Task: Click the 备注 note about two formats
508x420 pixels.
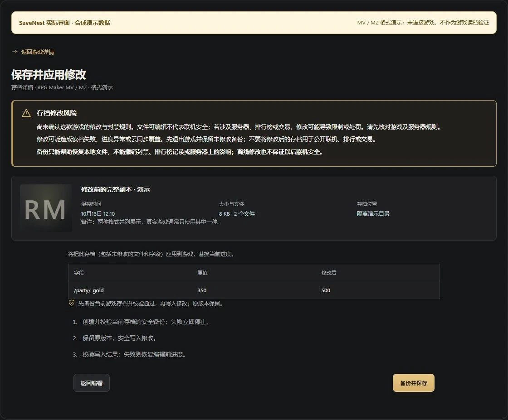Action: (151, 222)
